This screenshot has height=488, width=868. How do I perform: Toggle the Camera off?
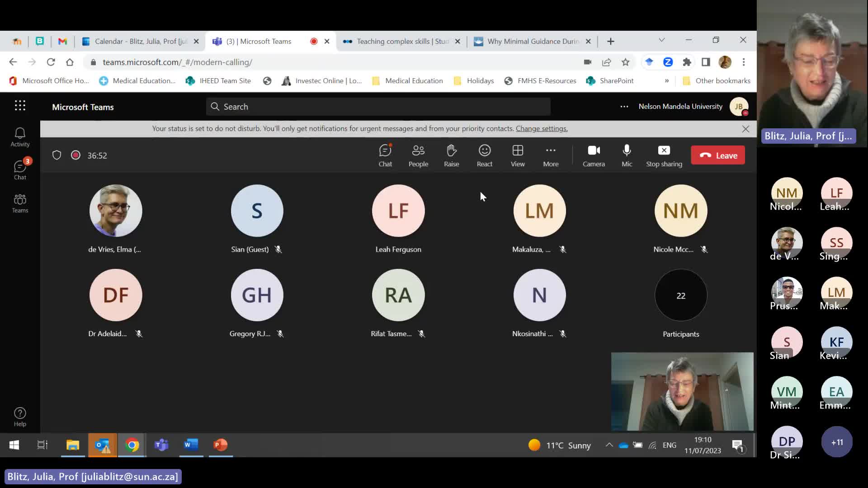(x=593, y=155)
